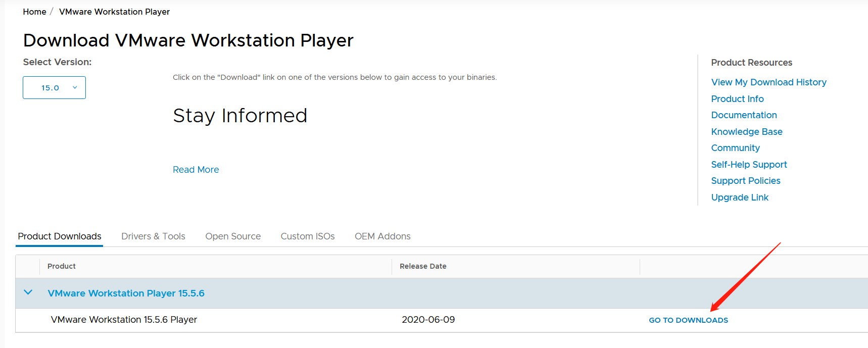
Task: Click GO TO DOWNLOADS for 15.5.6 Player
Action: [x=688, y=320]
